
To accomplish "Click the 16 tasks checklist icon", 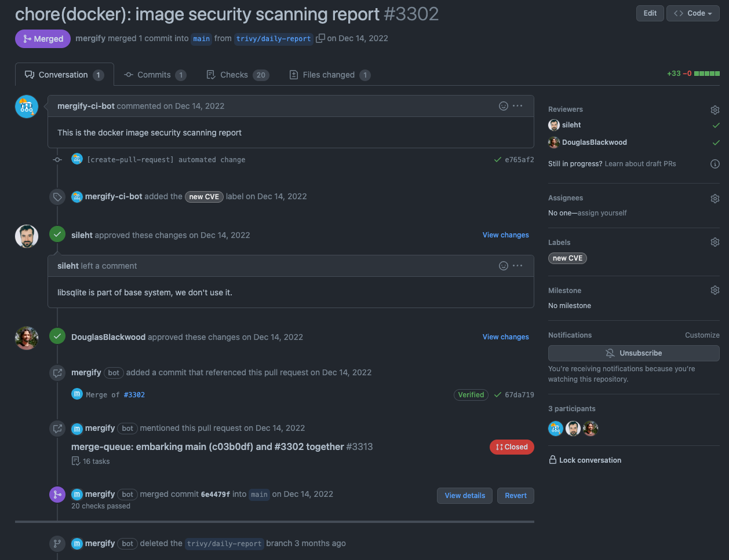I will pos(75,462).
